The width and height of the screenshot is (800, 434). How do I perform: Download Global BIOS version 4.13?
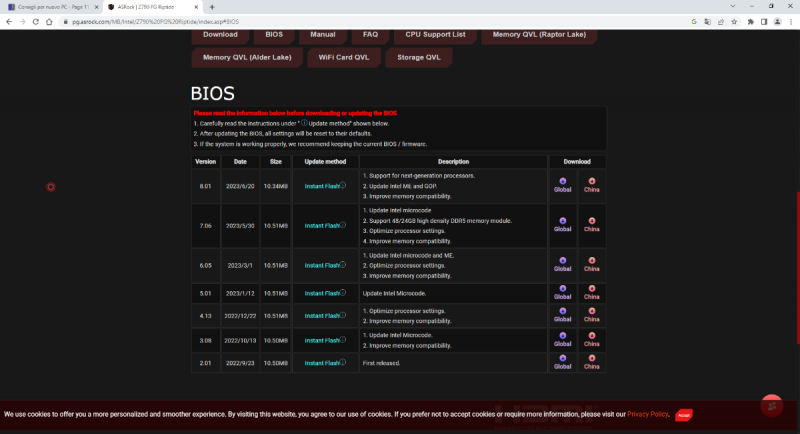click(562, 315)
